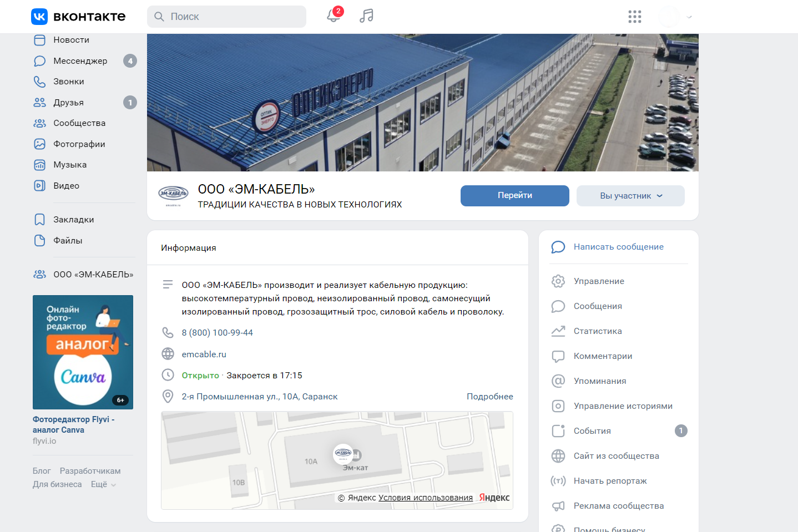Click the Фотографии sidebar icon

(x=39, y=144)
